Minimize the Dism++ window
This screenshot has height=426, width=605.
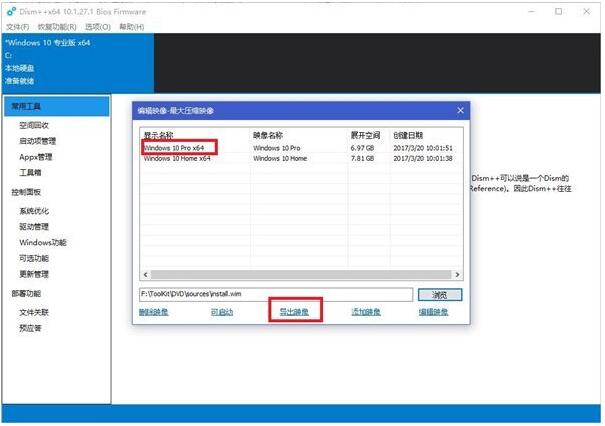coord(532,12)
